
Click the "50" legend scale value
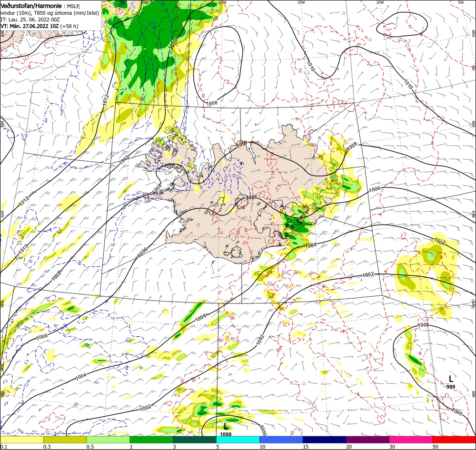pyautogui.click(x=436, y=447)
